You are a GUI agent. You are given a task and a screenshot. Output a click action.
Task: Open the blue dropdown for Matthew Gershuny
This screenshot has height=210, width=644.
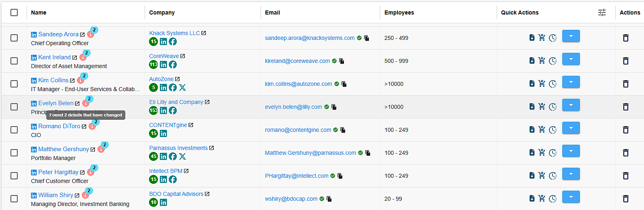[571, 151]
